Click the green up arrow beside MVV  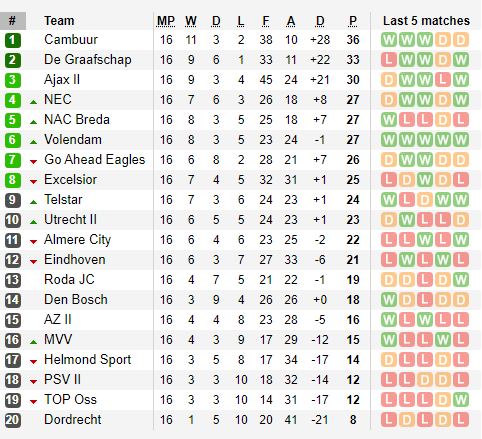point(33,342)
